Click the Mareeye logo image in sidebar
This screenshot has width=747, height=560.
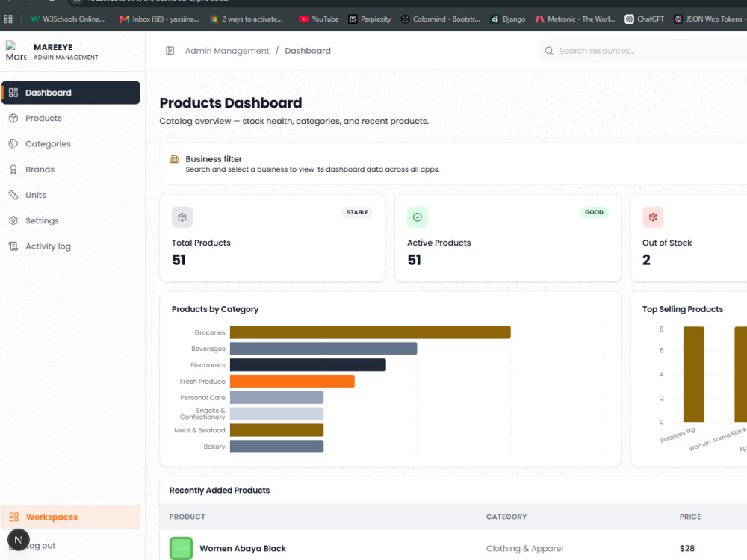tap(16, 52)
